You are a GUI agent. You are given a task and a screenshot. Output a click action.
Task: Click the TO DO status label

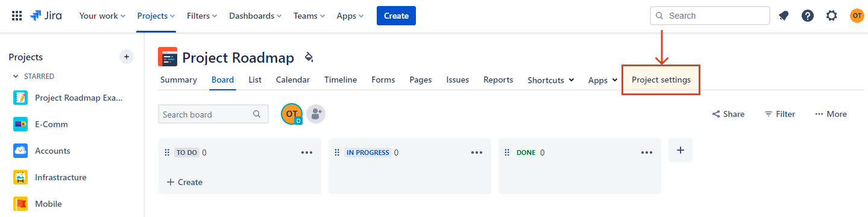(x=187, y=153)
